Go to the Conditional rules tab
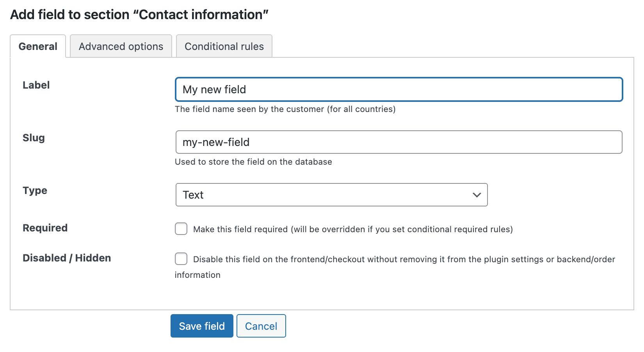 224,46
